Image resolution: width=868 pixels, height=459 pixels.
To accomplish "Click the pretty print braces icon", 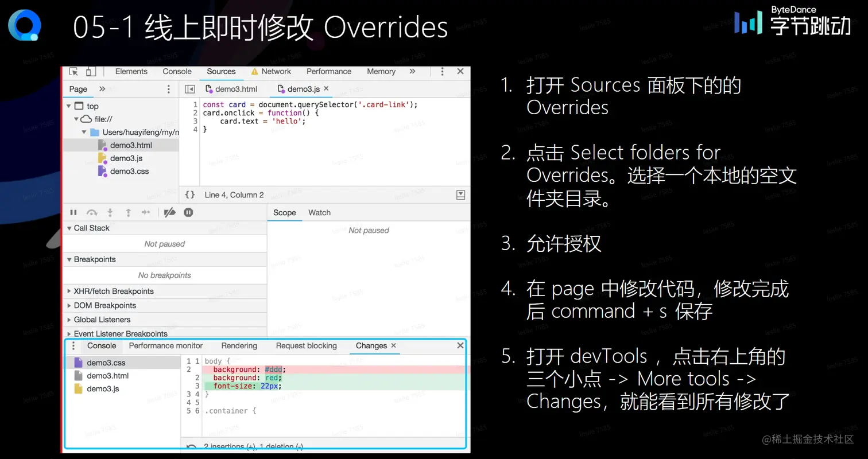I will (190, 195).
